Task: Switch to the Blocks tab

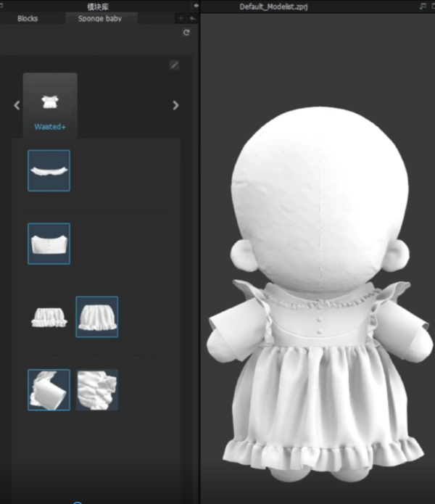Action: tap(28, 18)
